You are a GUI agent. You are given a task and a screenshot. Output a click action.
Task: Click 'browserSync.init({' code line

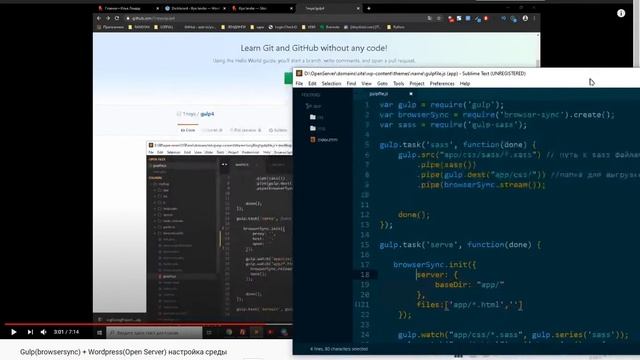tap(435, 264)
